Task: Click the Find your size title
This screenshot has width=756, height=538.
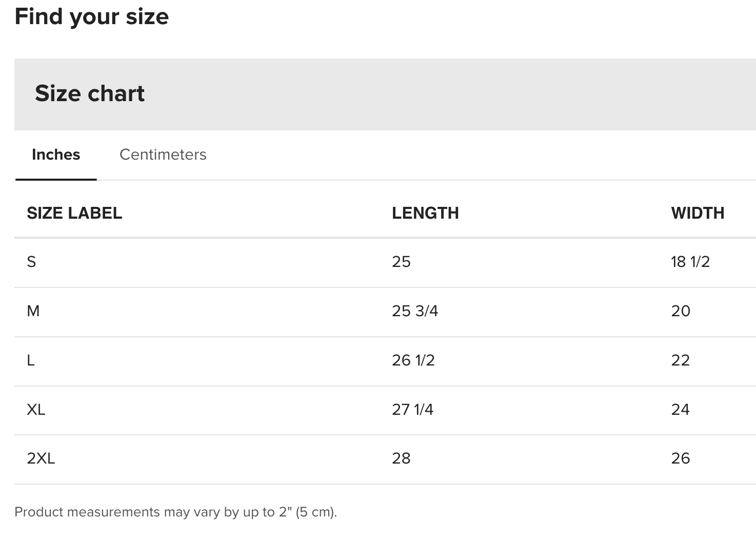Action: (92, 17)
